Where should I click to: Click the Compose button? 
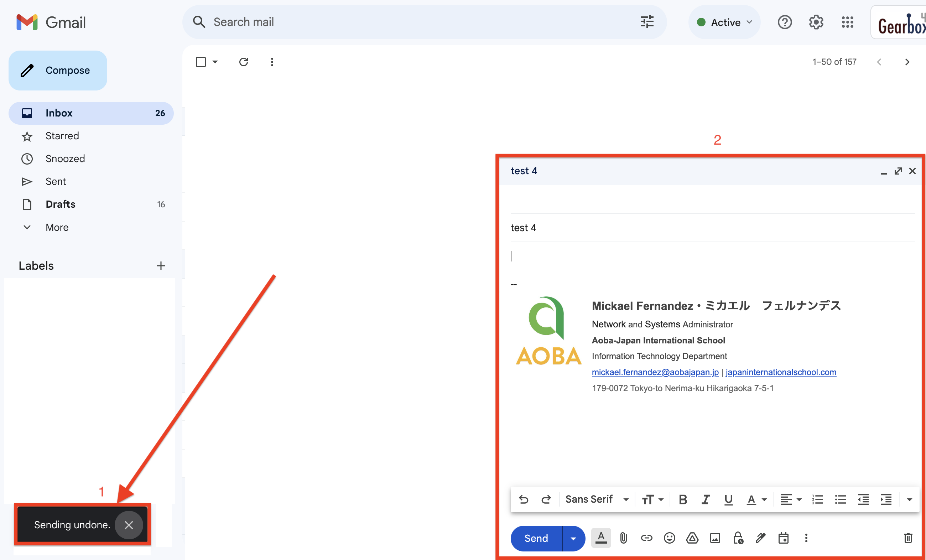[x=58, y=71]
